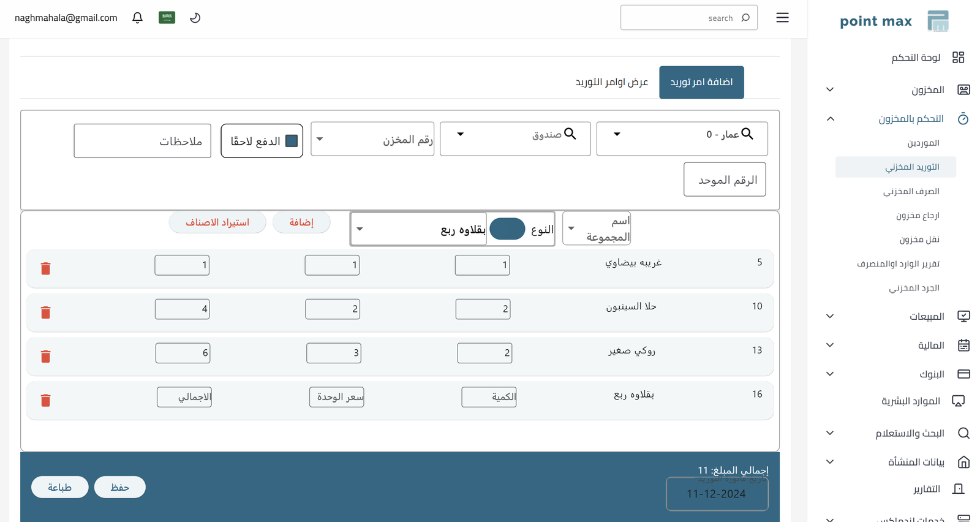
Task: Open the hamburger menu icon
Action: 782,18
